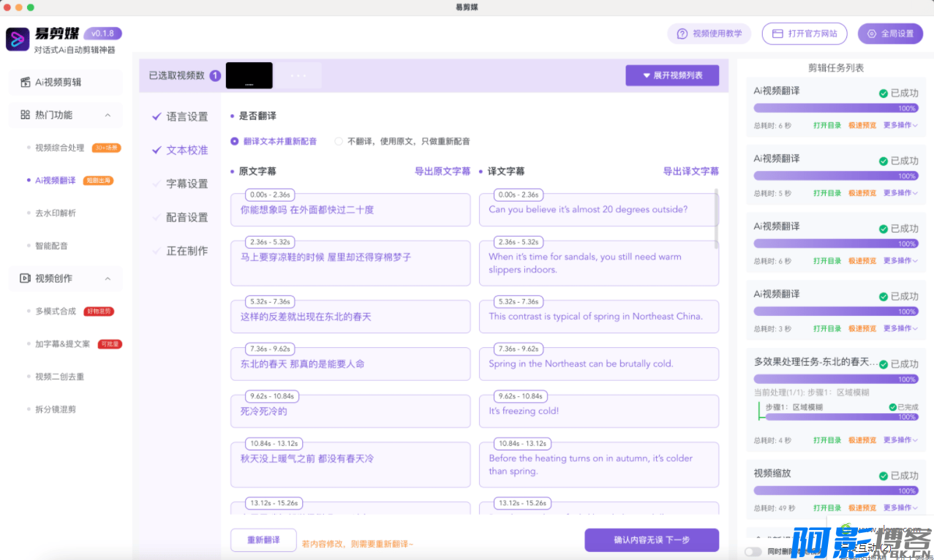Open 加字幕&提文案 sidebar item
The height and width of the screenshot is (560, 934).
pos(63,344)
